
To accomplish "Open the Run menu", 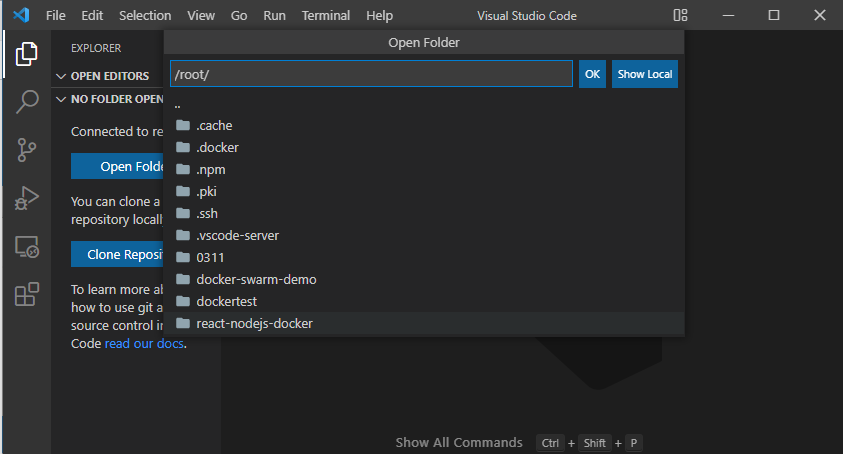I will click(x=274, y=16).
